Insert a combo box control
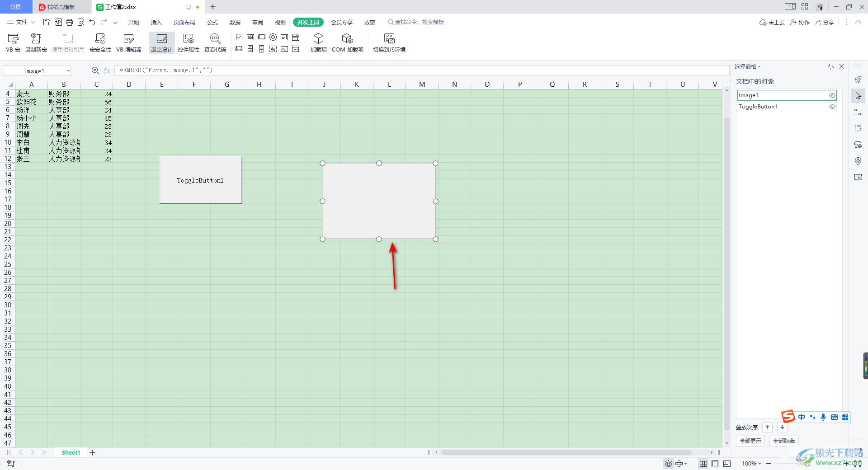The image size is (868, 470). click(x=296, y=37)
